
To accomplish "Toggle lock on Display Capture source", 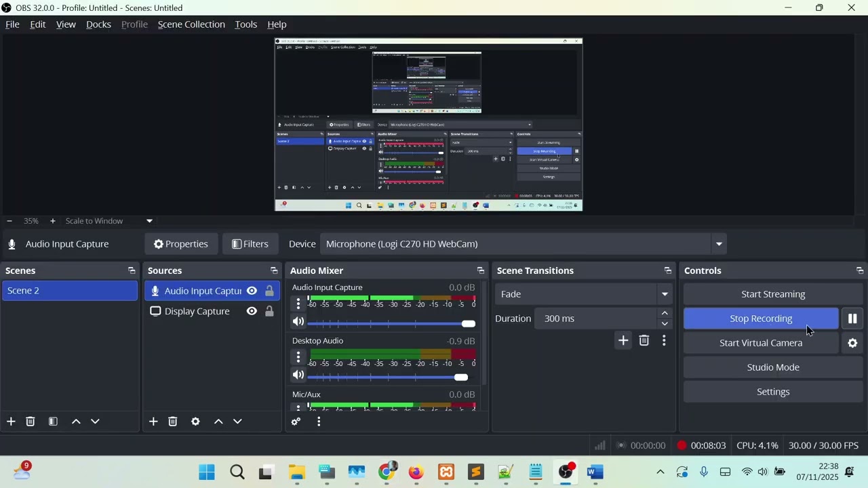I will point(269,311).
